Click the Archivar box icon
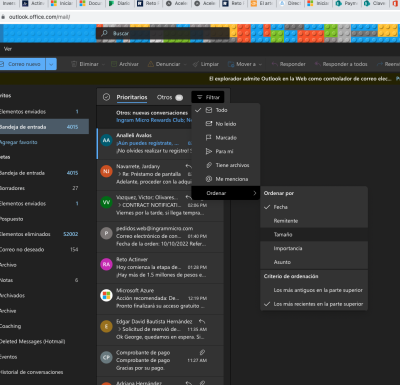Screen dimensions: 400x385 pos(114,64)
